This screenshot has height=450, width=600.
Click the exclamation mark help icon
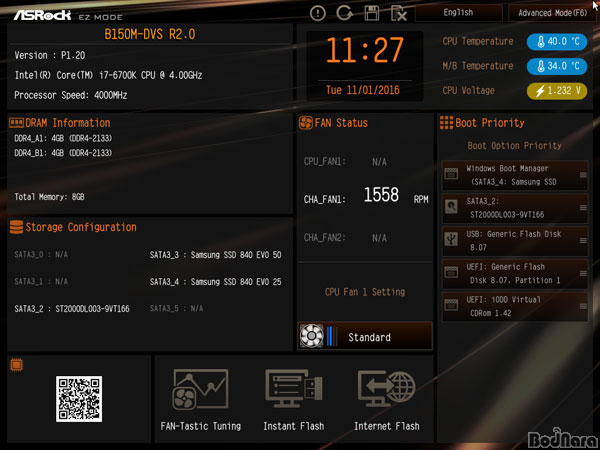(x=318, y=14)
